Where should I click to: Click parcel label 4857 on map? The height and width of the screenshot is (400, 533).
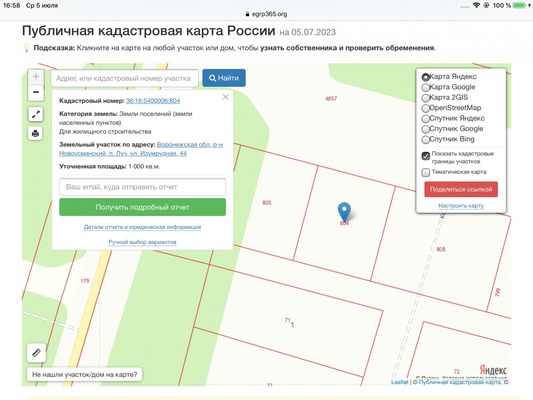pyautogui.click(x=331, y=99)
